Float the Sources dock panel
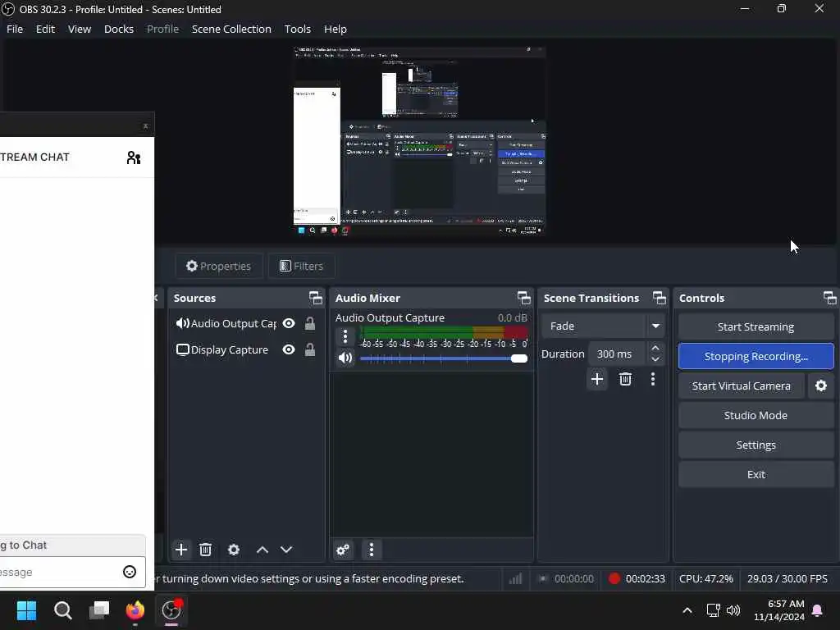The width and height of the screenshot is (840, 630). click(316, 298)
